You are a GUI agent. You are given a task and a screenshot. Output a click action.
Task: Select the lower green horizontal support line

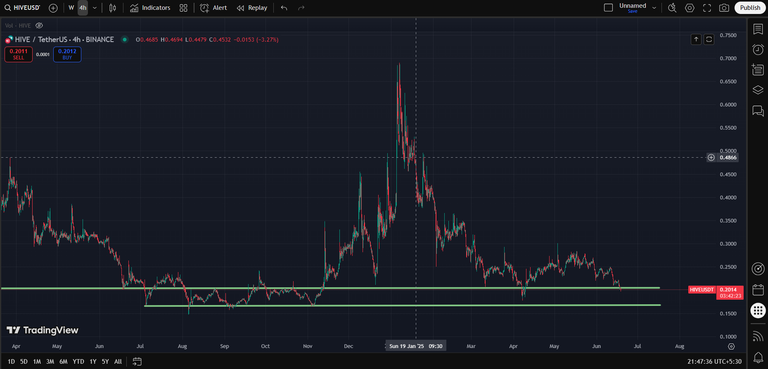[x=403, y=305]
